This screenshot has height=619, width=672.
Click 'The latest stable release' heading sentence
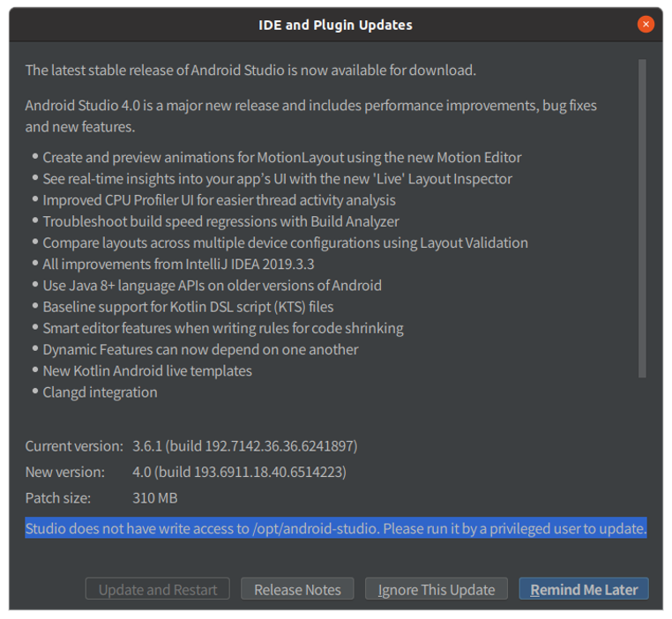tap(250, 71)
